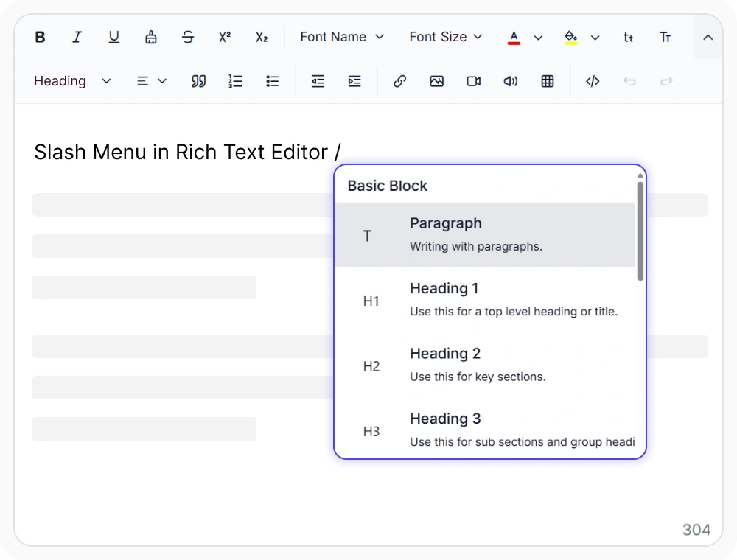Open the Heading format dropdown
The height and width of the screenshot is (560, 737).
click(x=72, y=81)
